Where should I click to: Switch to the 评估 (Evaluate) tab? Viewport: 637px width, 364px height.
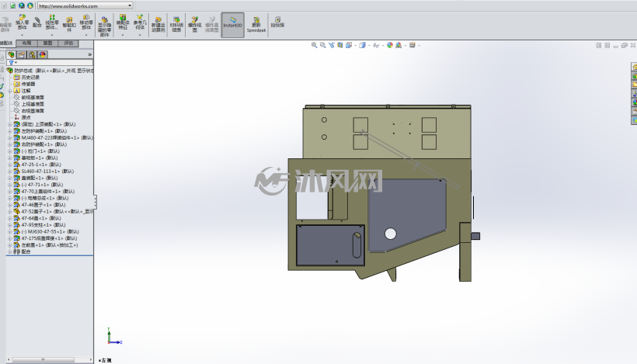coord(68,43)
